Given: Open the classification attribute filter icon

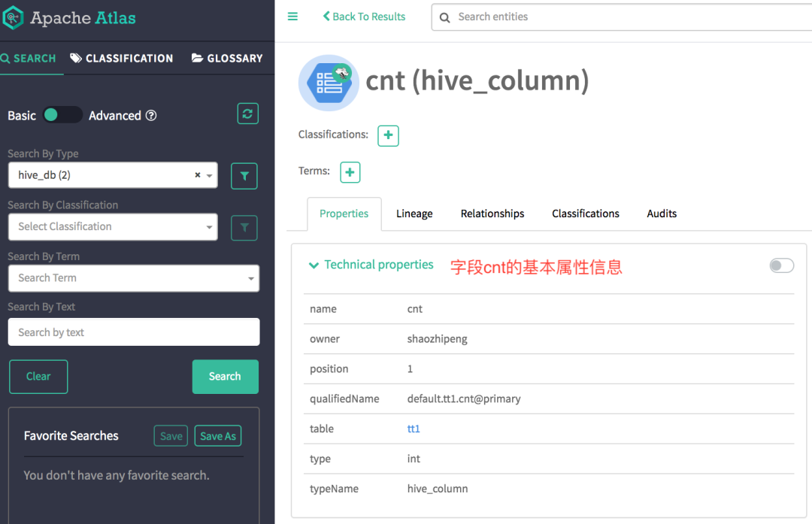Looking at the screenshot, I should click(244, 227).
